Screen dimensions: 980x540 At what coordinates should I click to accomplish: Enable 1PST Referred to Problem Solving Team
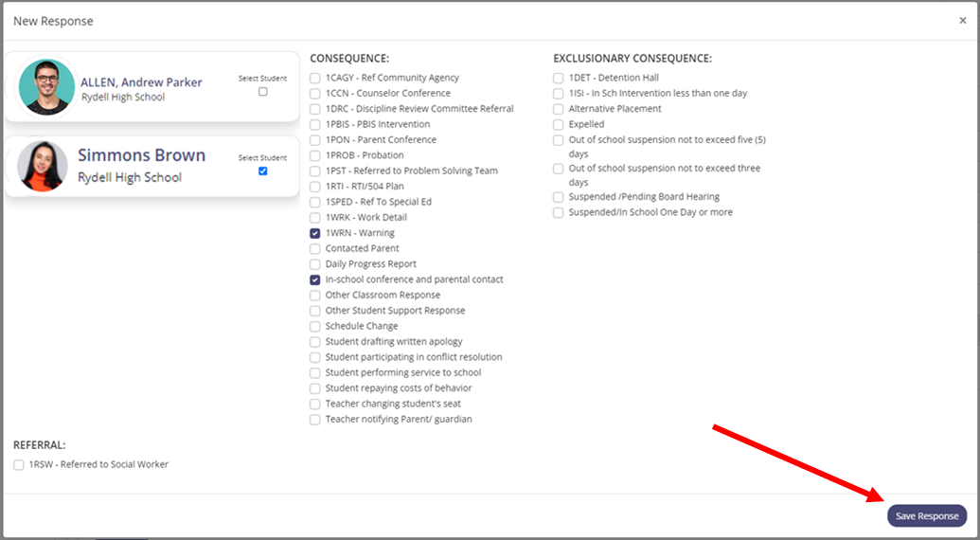coord(315,171)
